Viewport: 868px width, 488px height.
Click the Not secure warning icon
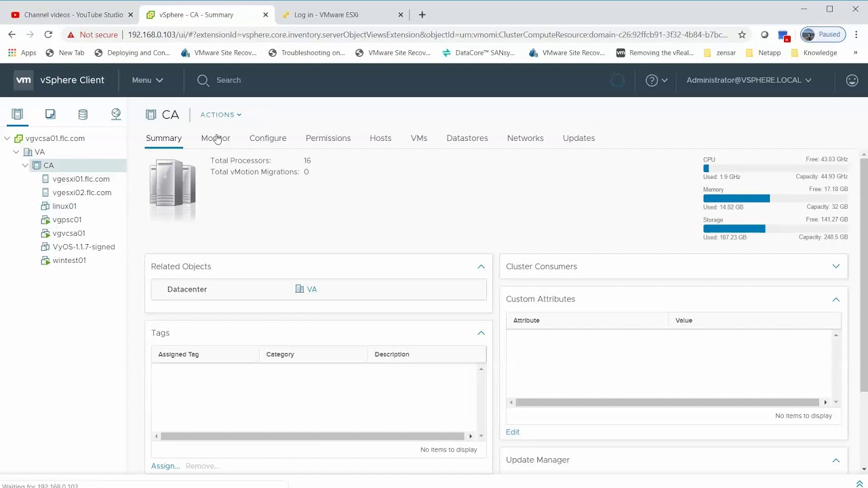point(71,35)
